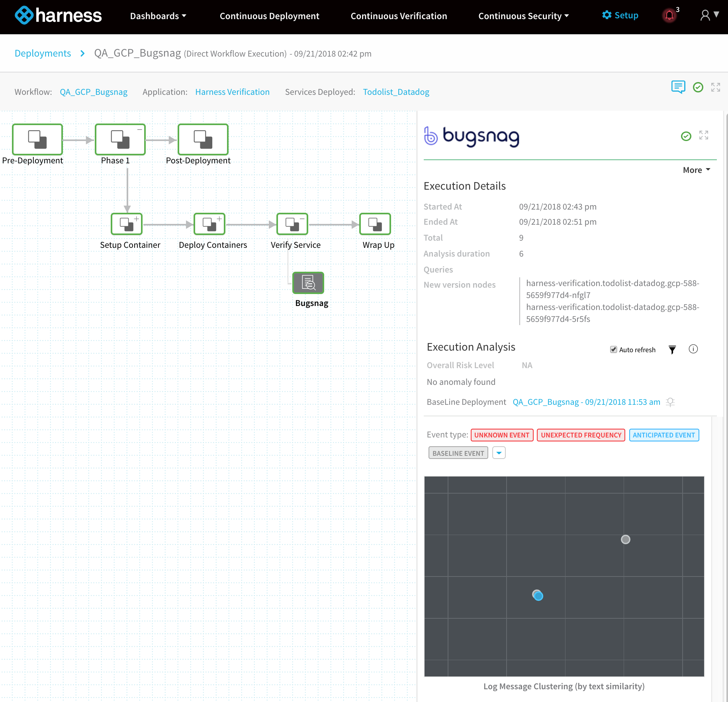Click the Overall Risk Level NA value
728x702 pixels.
coord(527,365)
